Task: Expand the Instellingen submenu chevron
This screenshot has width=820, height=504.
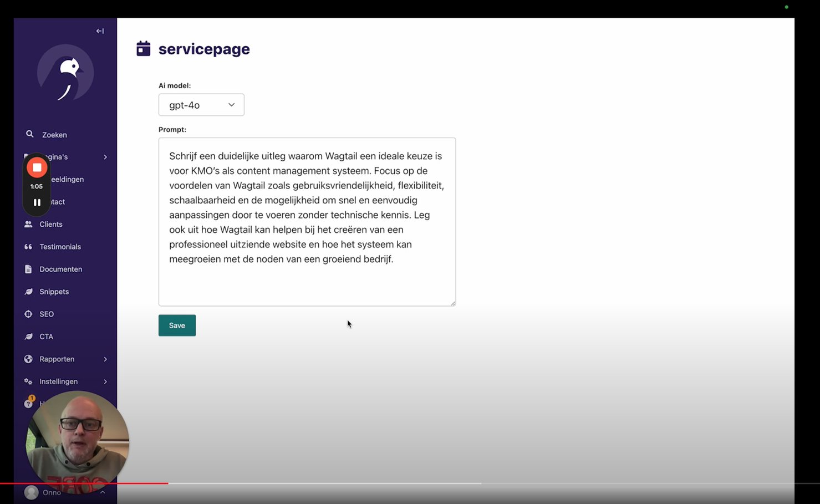Action: (105, 381)
